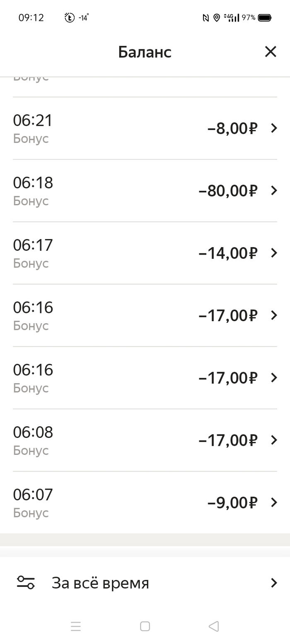Image resolution: width=290 pixels, height=644 pixels.
Task: Open the recent apps menu icon
Action: [x=76, y=626]
